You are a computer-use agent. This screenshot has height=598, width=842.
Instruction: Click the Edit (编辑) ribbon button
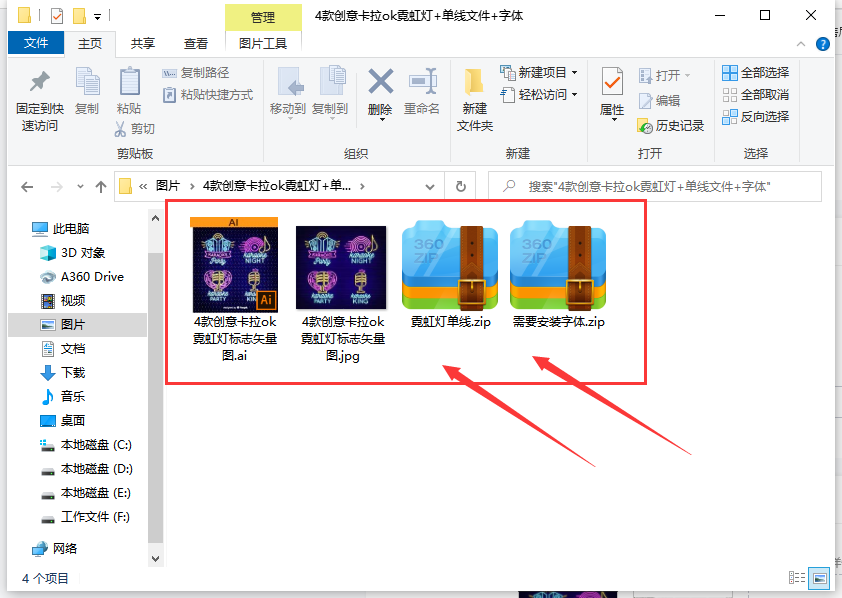click(x=659, y=100)
